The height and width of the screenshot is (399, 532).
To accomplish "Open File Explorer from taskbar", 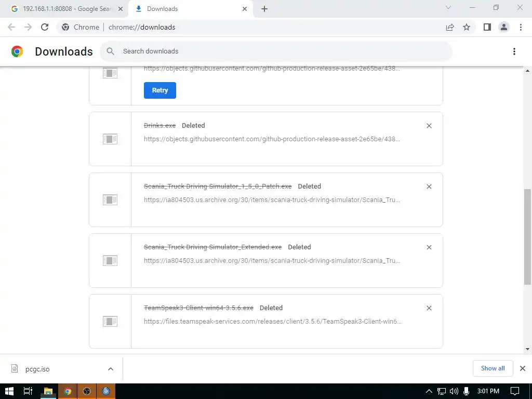I will pos(48,391).
